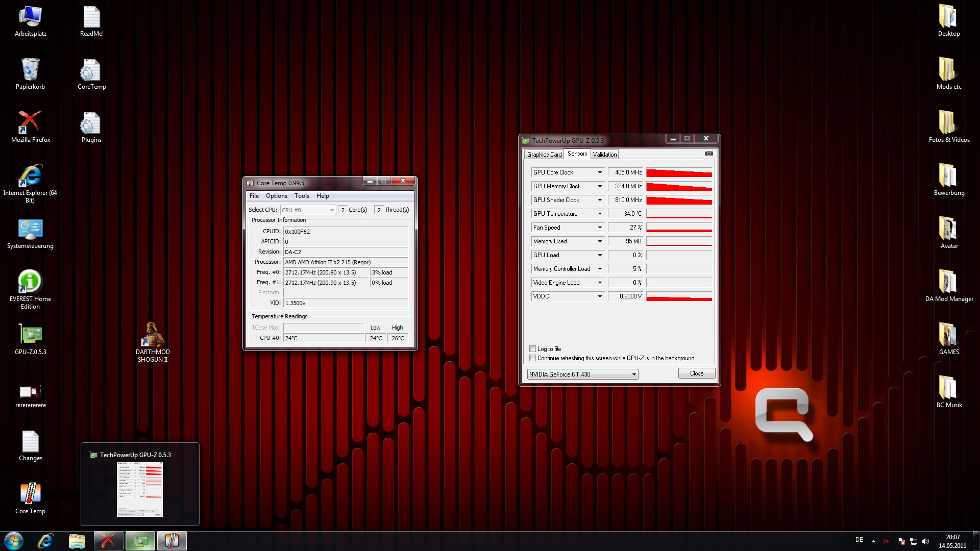Click the GPU-Z screenshot camera icon
Image resolution: width=980 pixels, height=551 pixels.
[708, 154]
